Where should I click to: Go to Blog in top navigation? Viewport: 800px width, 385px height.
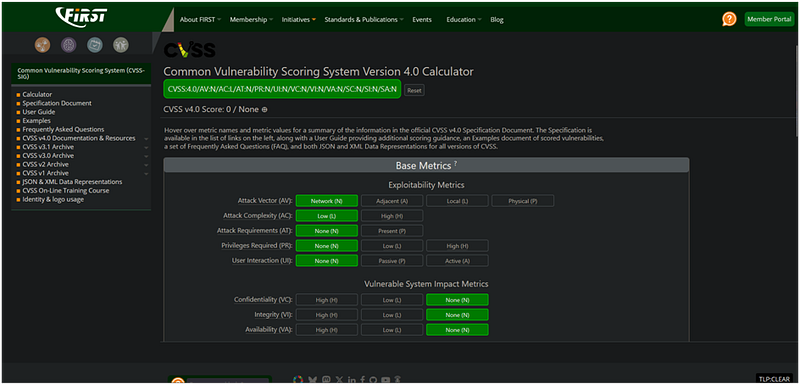[497, 19]
